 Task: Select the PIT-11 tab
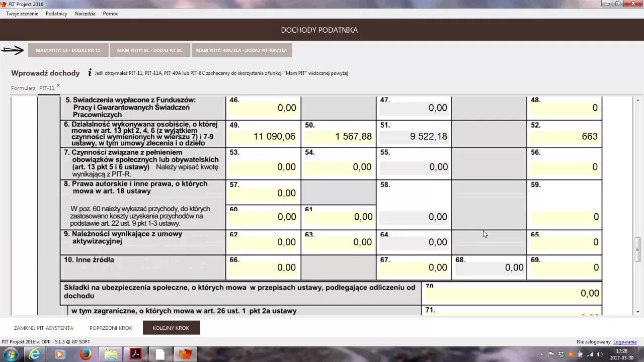pyautogui.click(x=47, y=88)
